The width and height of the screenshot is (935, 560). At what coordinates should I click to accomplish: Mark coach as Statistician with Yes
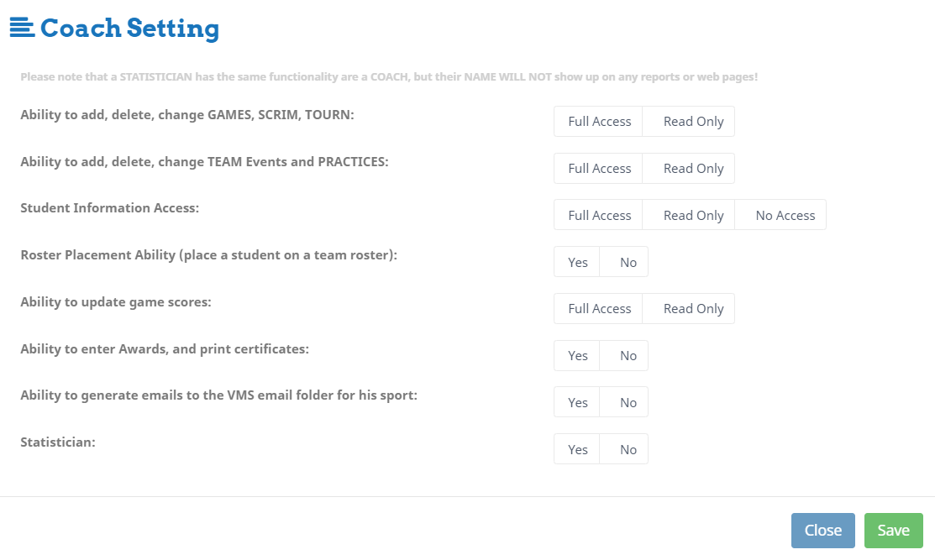(x=578, y=450)
